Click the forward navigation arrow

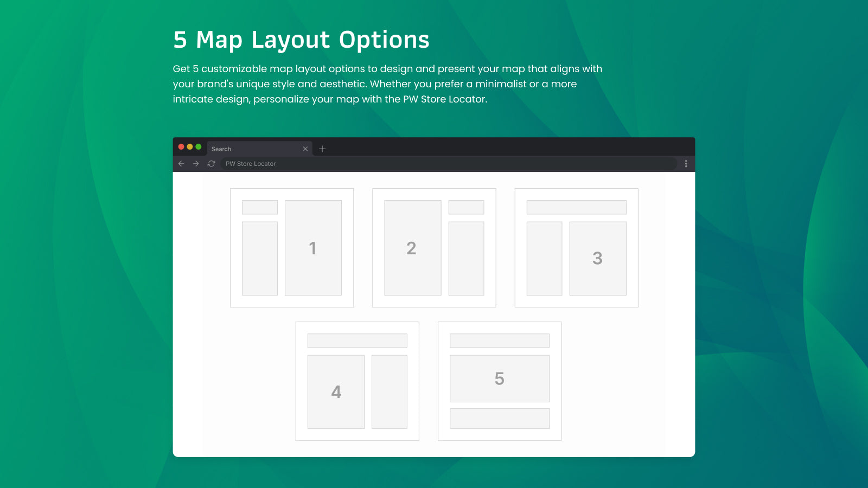(196, 163)
